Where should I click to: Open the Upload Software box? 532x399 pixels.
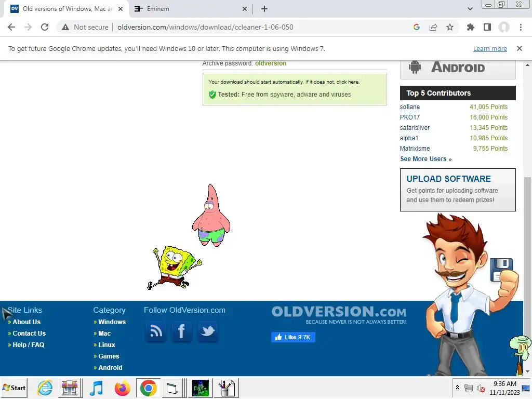click(458, 190)
